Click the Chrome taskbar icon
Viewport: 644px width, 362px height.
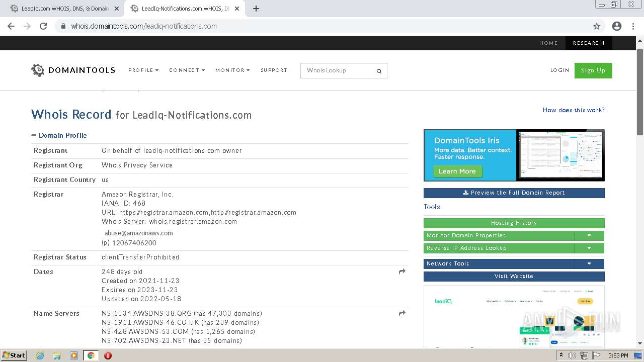point(91,355)
